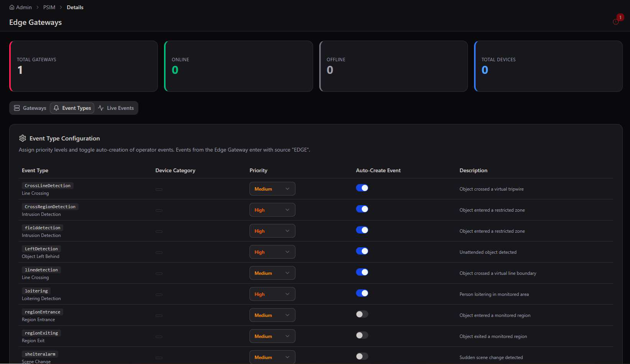Disable auto-create for linedetection
The height and width of the screenshot is (364, 630).
tap(362, 272)
